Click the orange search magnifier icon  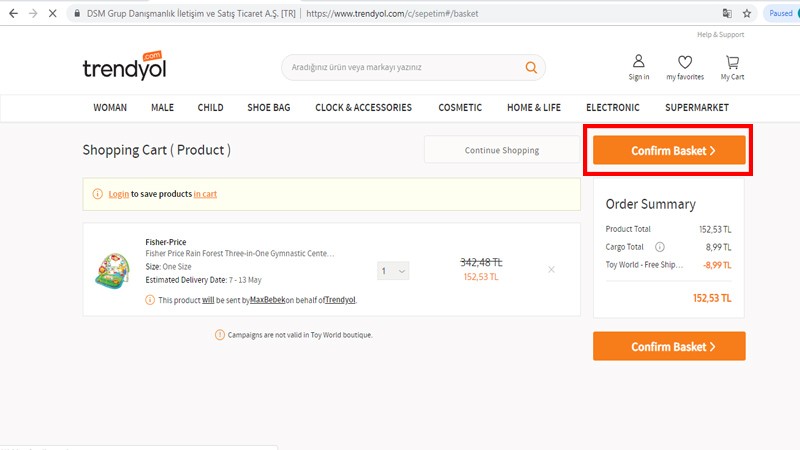coord(531,68)
